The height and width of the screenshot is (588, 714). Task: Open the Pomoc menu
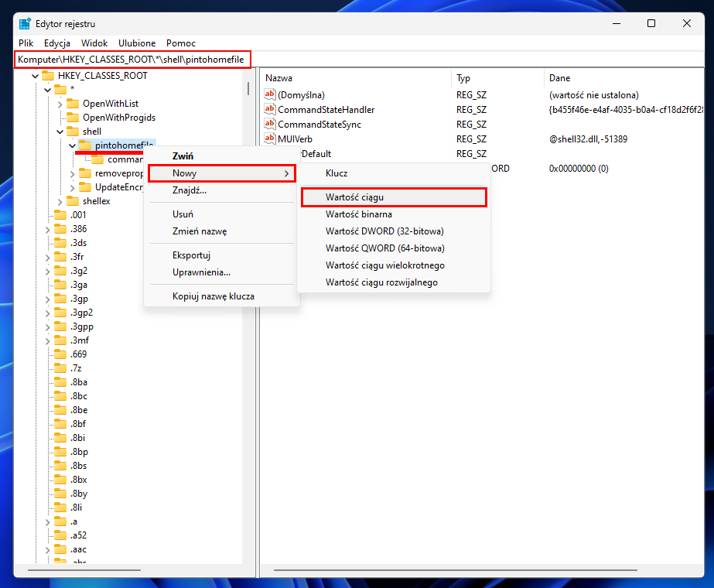point(181,43)
